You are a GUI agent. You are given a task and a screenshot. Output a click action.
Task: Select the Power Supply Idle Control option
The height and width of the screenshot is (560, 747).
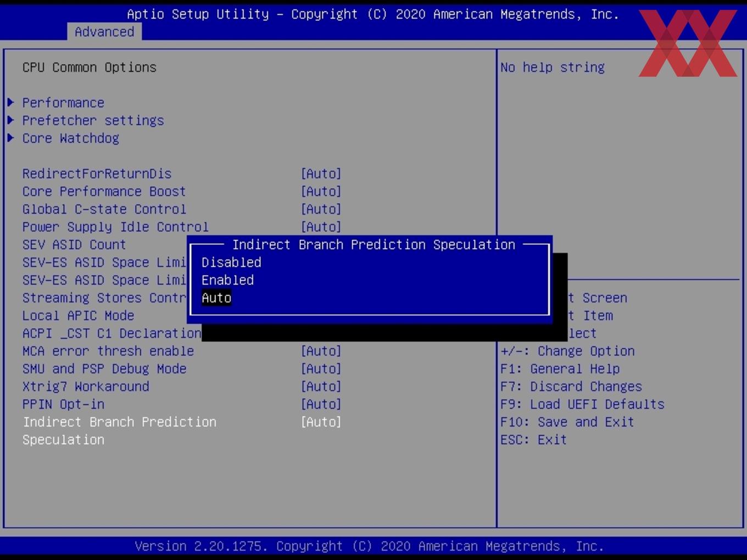click(x=115, y=227)
